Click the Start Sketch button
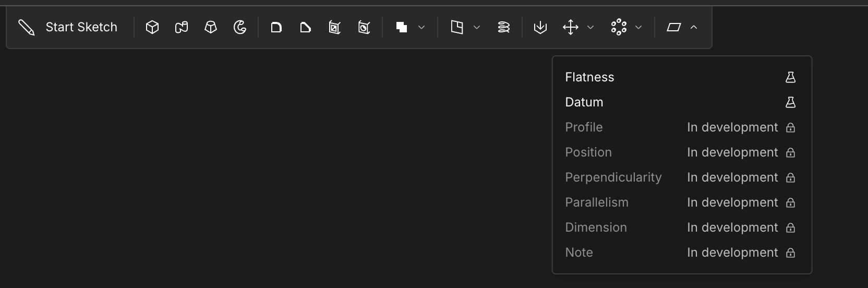868x288 pixels. pos(68,27)
